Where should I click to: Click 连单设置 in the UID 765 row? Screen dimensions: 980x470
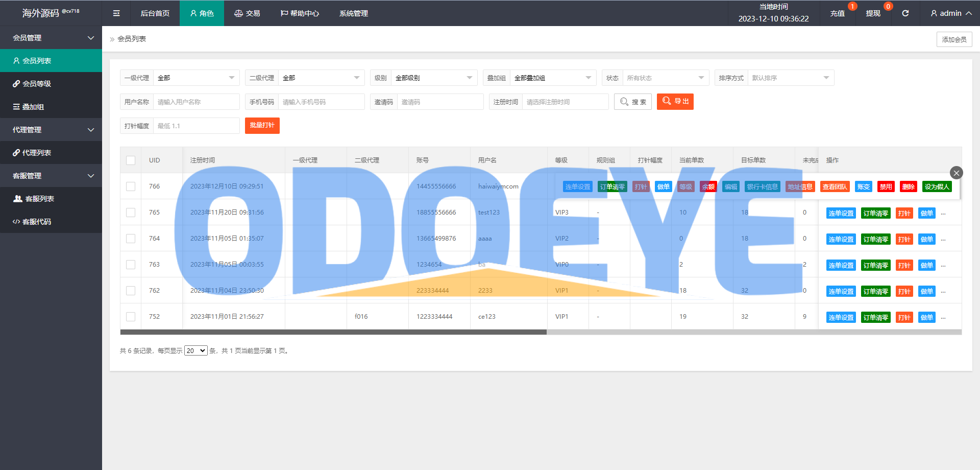point(841,213)
